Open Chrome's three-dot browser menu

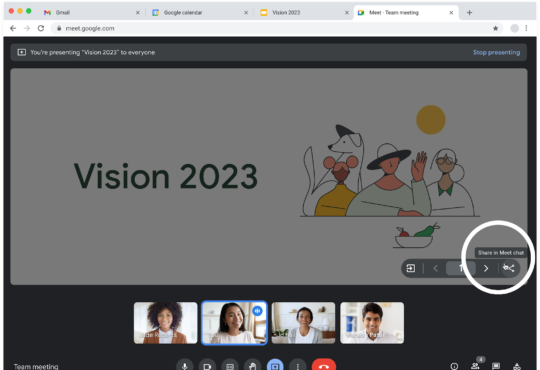pos(526,28)
